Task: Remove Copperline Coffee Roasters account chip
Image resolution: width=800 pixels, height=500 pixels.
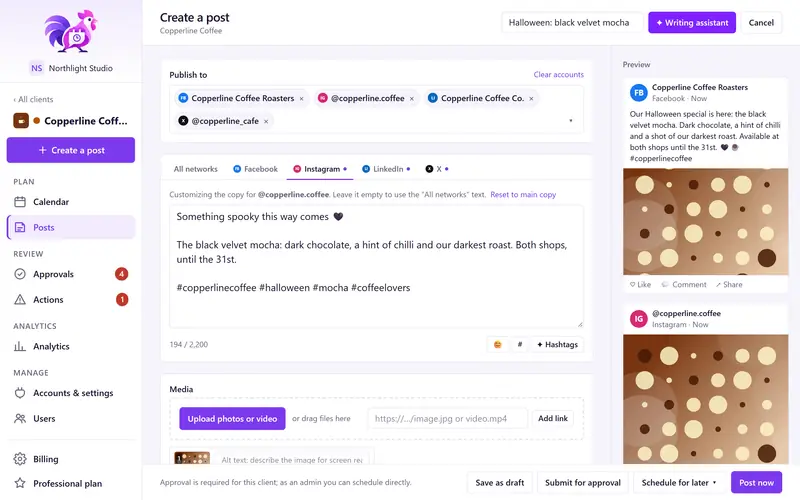Action: click(302, 98)
